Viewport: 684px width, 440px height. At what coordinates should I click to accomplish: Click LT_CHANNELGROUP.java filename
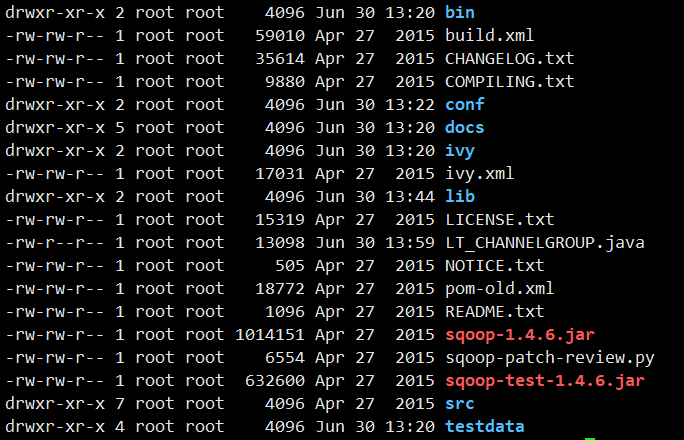click(x=544, y=243)
